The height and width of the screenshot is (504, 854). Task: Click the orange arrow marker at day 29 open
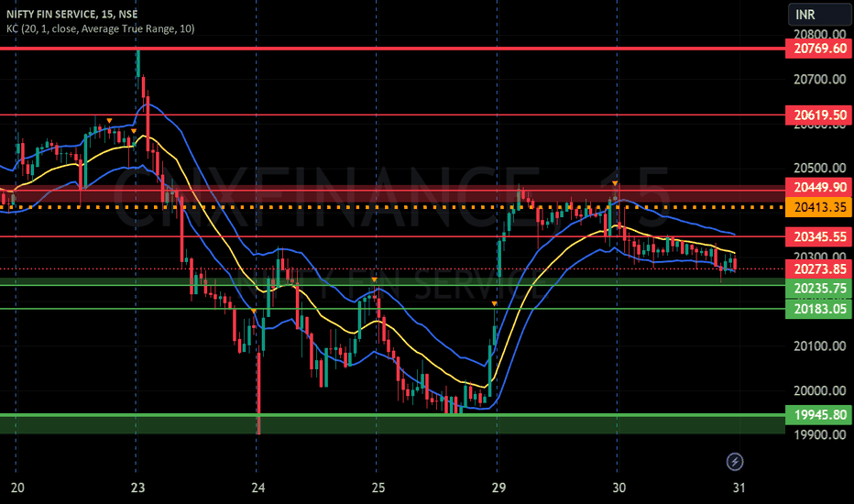[494, 304]
